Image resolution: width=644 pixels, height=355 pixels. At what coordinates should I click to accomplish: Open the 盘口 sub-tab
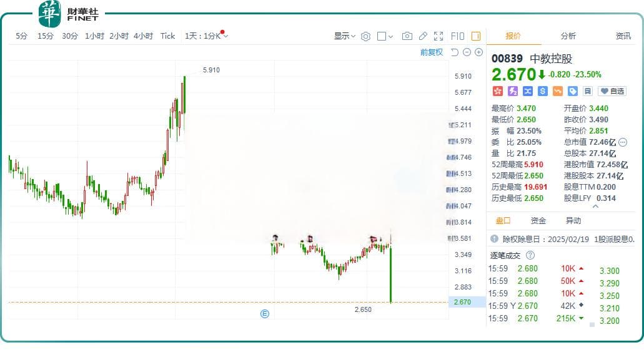click(x=503, y=221)
